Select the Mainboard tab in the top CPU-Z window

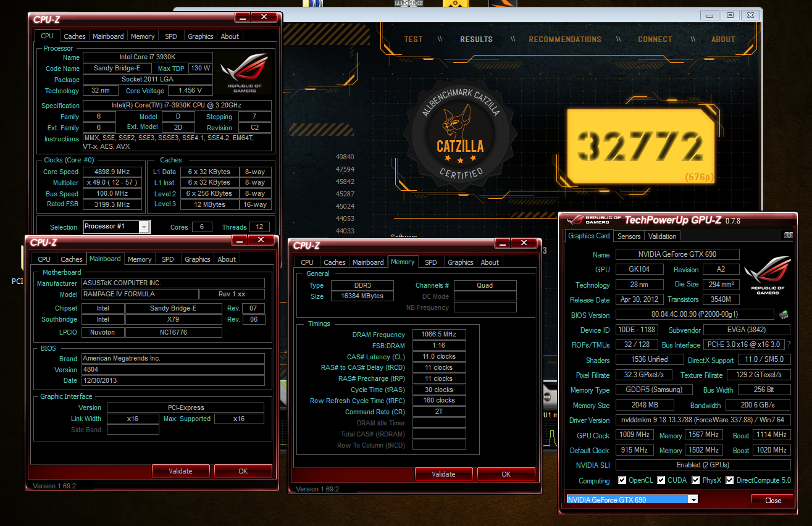pos(108,36)
